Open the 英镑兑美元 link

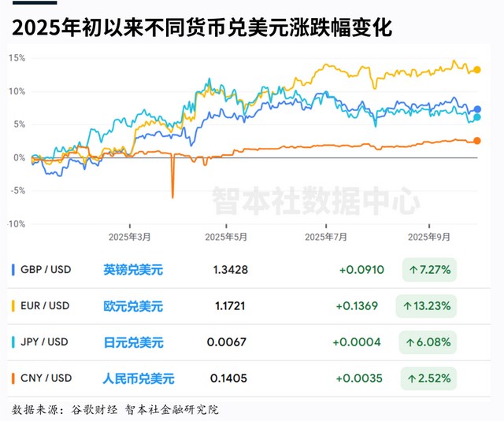(132, 270)
